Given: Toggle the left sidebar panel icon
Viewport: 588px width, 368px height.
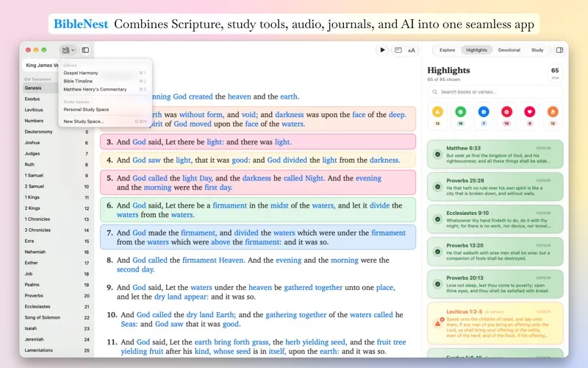Looking at the screenshot, I should click(x=85, y=50).
